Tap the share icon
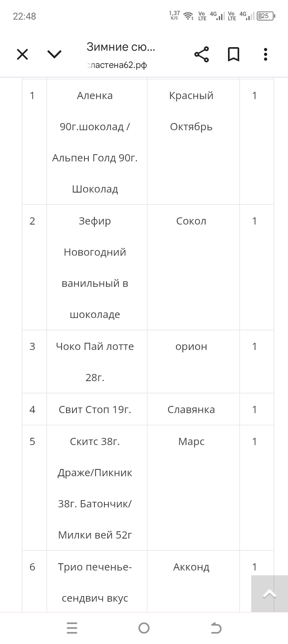The image size is (288, 644). coord(202,54)
